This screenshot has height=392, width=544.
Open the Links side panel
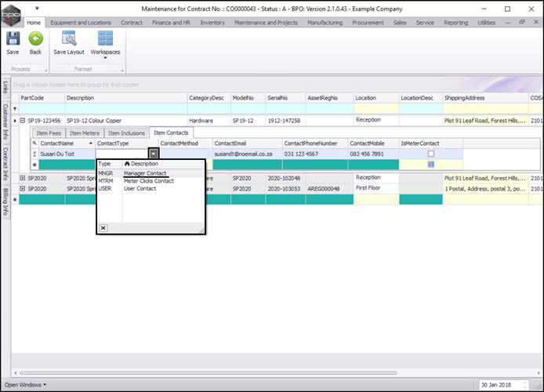tap(5, 87)
